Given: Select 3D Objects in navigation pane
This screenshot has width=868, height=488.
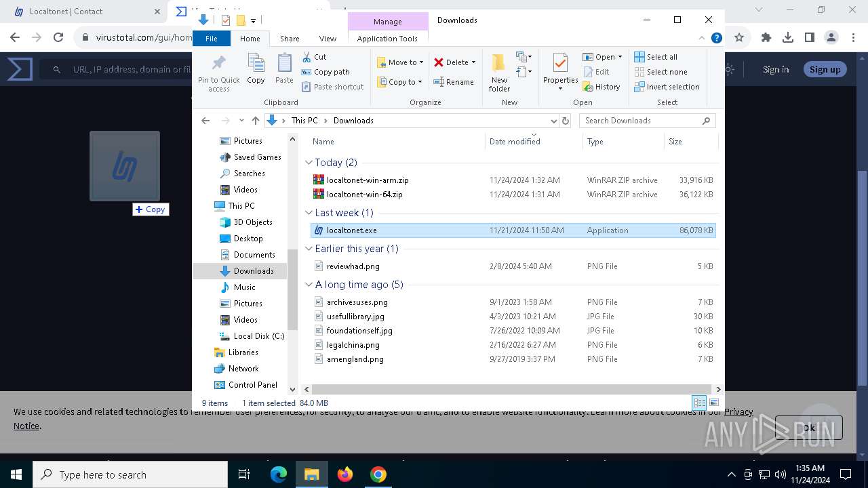Looking at the screenshot, I should click(x=245, y=222).
